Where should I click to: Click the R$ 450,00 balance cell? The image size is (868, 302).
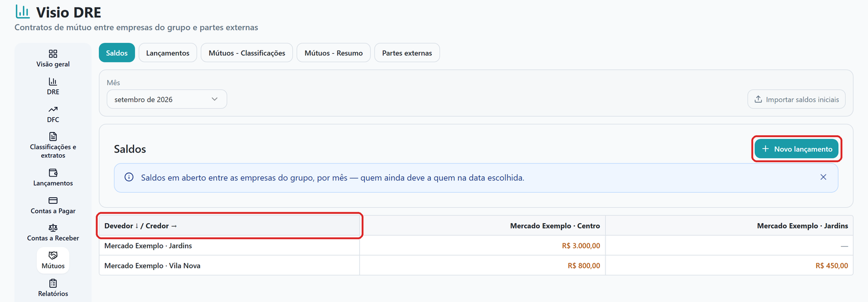729,266
